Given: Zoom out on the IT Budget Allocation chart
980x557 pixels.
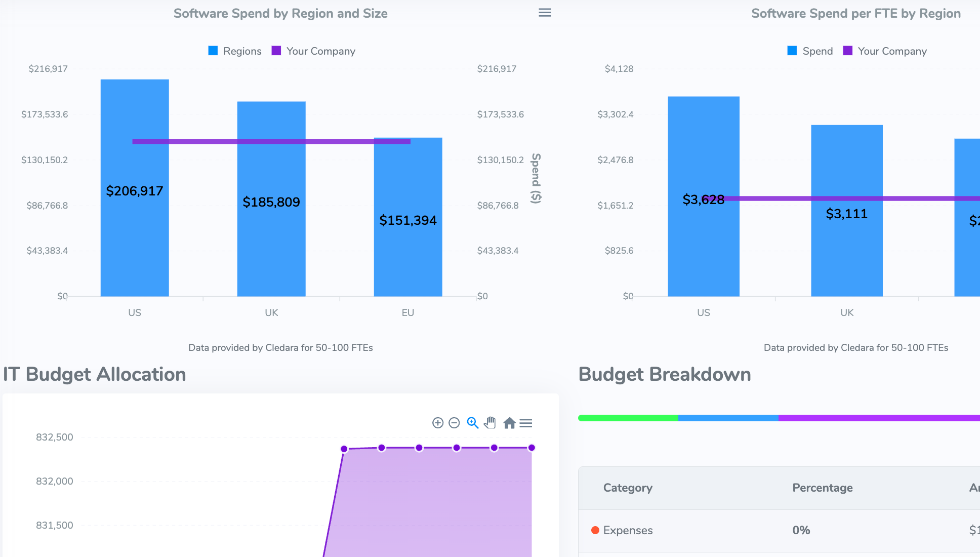Looking at the screenshot, I should [x=454, y=422].
